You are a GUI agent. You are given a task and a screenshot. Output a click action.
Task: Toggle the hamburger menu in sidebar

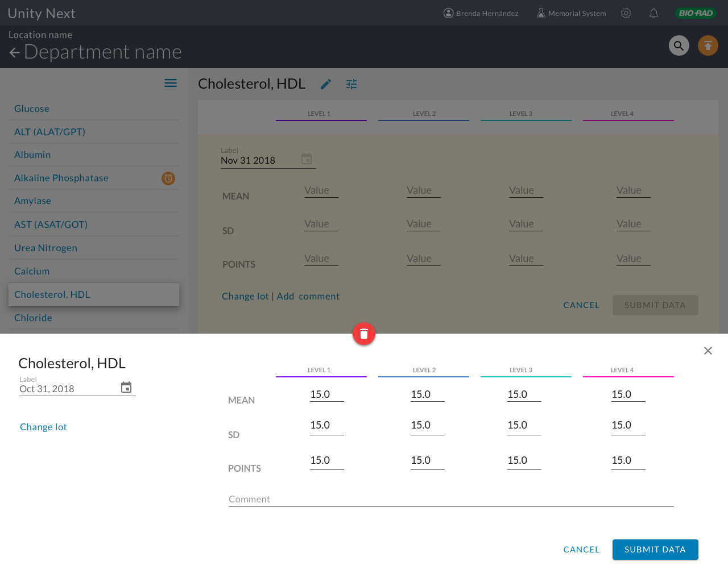[170, 83]
